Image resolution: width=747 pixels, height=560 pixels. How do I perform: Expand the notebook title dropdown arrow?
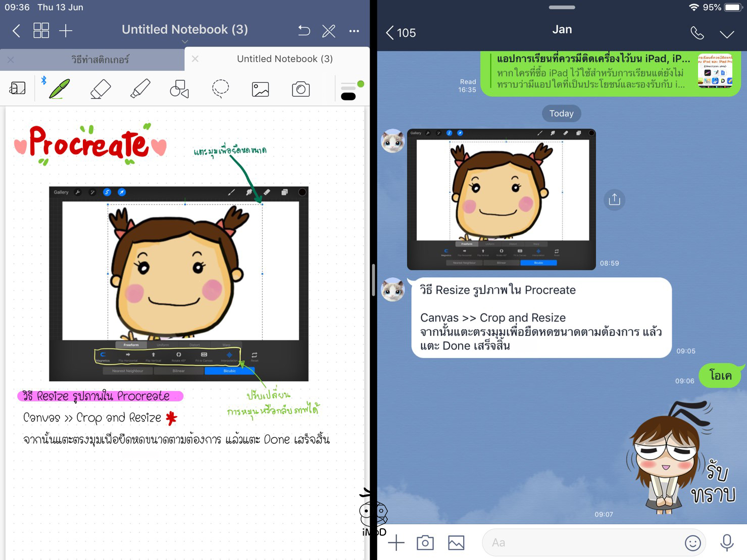(185, 42)
